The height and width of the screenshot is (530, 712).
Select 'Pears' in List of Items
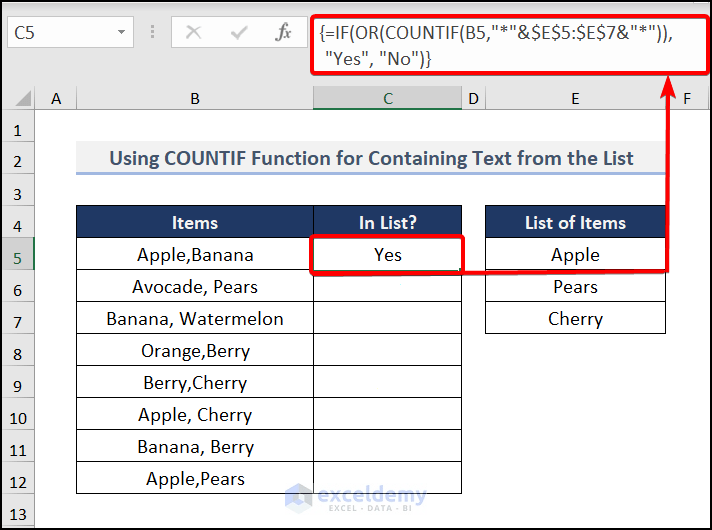coord(575,286)
